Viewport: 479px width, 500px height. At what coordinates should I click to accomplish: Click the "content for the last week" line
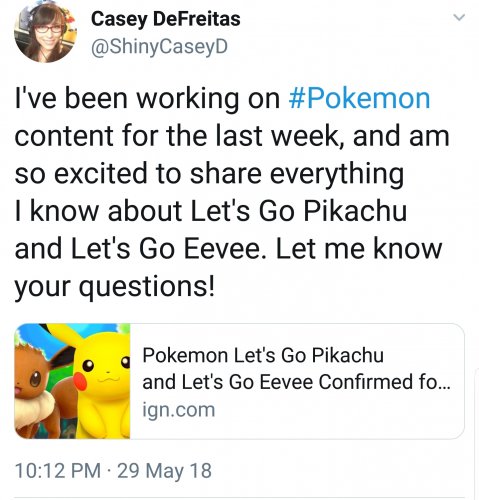pos(232,136)
